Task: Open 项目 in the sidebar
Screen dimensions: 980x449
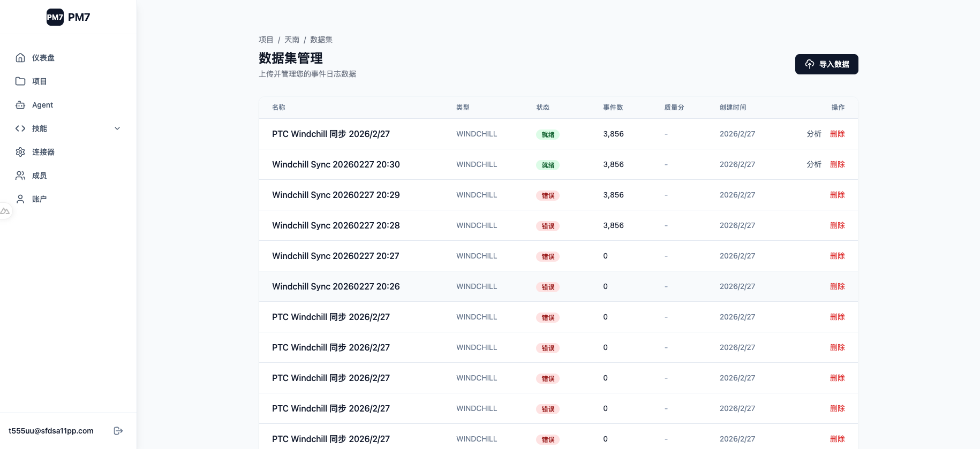Action: tap(69, 81)
